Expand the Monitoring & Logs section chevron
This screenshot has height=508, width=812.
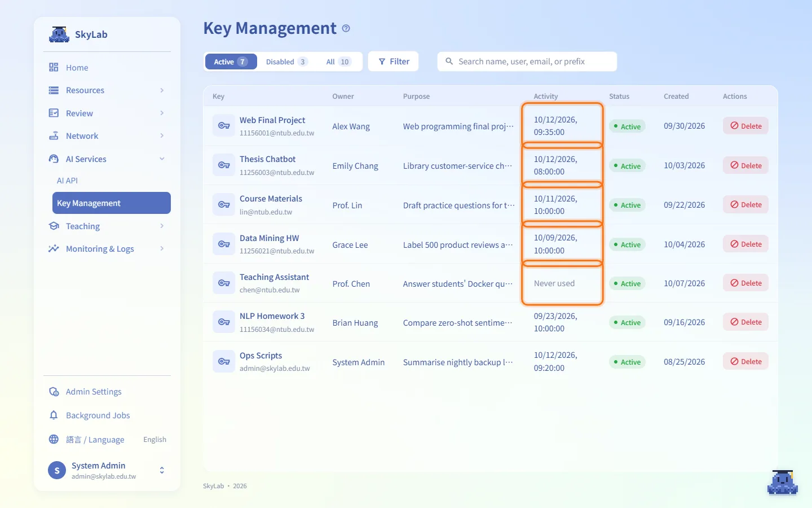162,249
